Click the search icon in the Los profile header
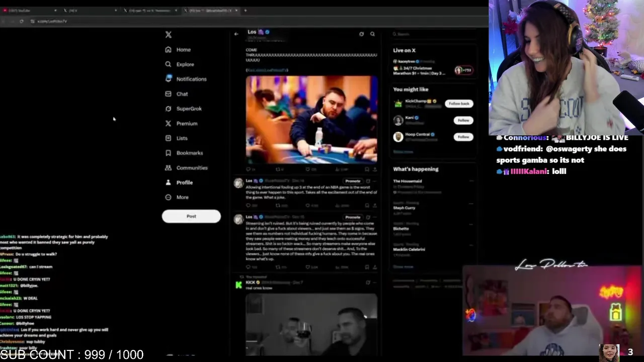 (x=372, y=34)
